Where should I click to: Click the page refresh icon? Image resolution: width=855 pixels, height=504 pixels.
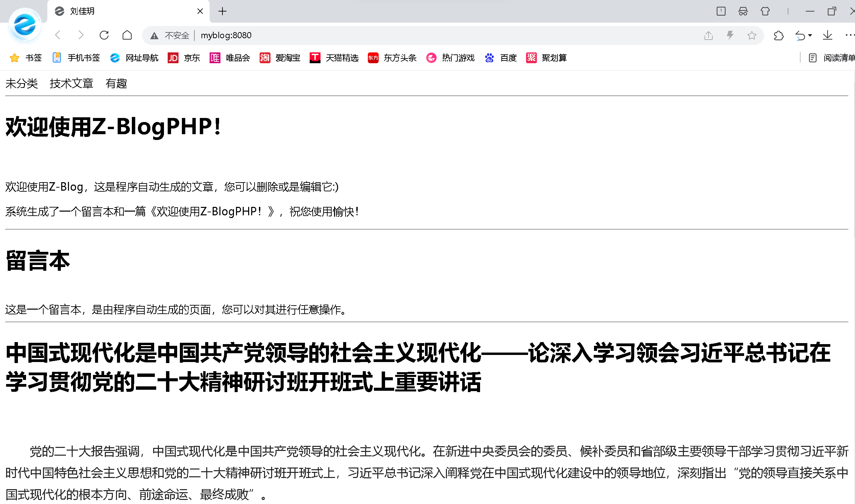click(104, 35)
